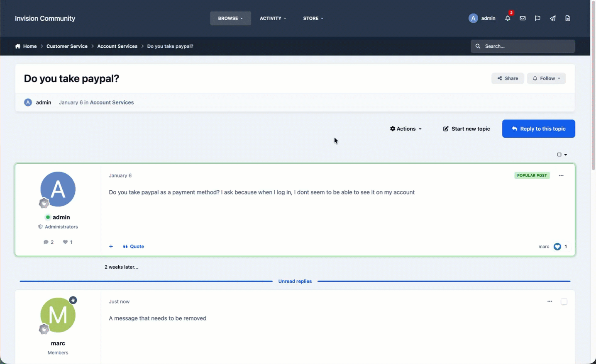The height and width of the screenshot is (364, 596).
Task: Quote admin's post
Action: [x=134, y=246]
